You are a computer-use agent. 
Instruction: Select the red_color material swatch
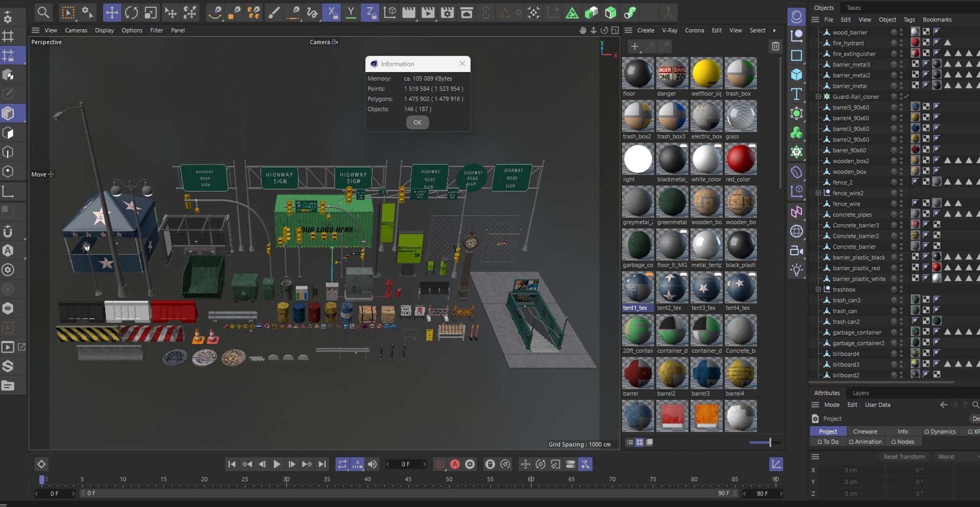click(x=741, y=163)
